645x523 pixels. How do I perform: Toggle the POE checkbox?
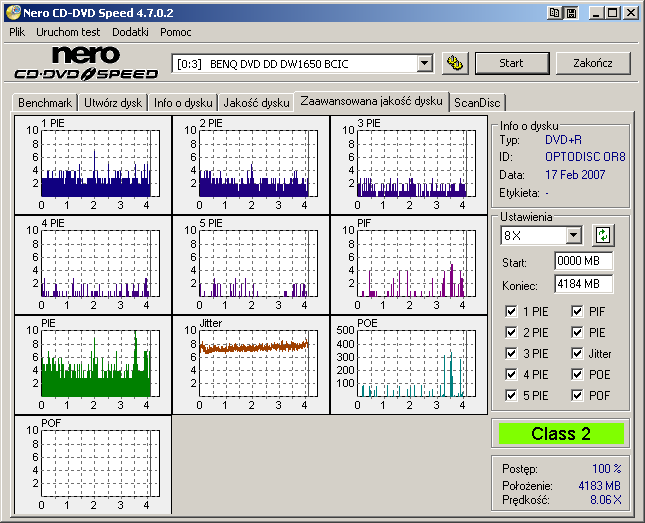point(577,374)
